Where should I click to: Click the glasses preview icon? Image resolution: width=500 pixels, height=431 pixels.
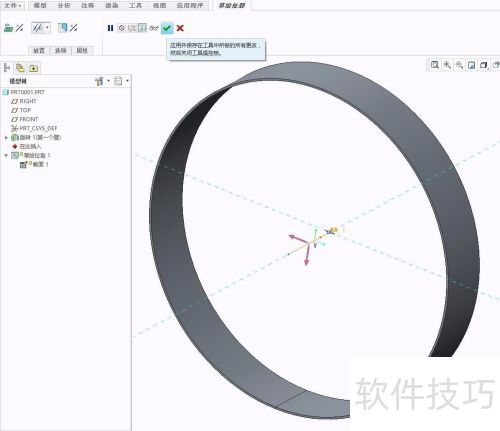pos(153,28)
